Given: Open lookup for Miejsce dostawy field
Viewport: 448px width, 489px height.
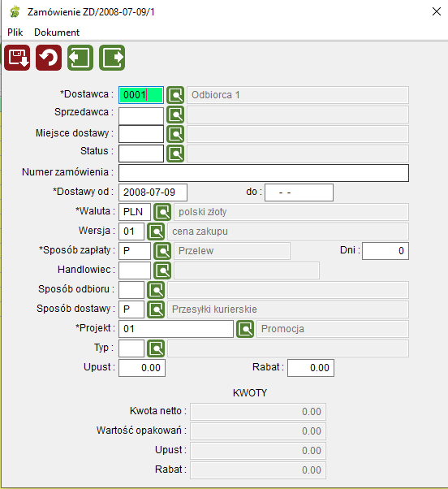Looking at the screenshot, I should [x=175, y=134].
